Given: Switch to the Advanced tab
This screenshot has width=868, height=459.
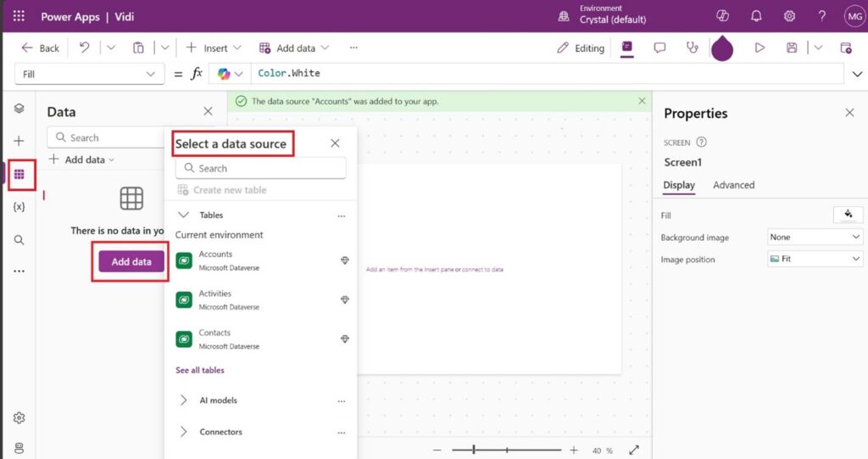Looking at the screenshot, I should point(733,185).
